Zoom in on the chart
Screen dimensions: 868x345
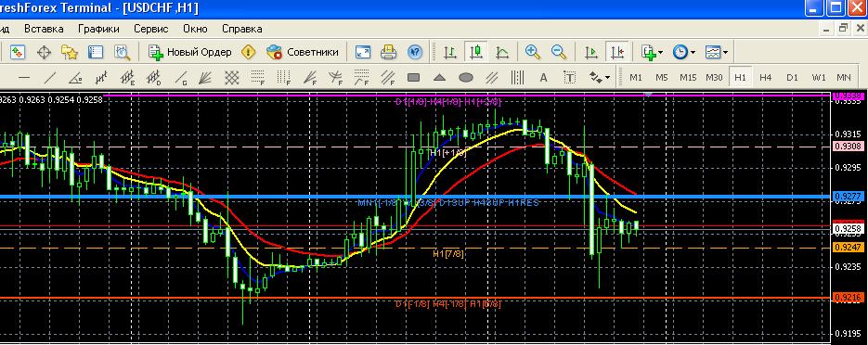coord(533,53)
